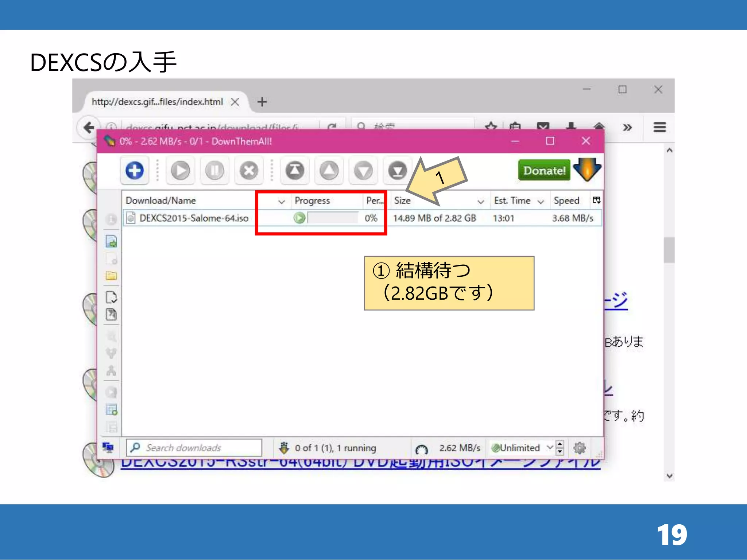The image size is (747, 560).
Task: Click the Move up arrow toolbar icon
Action: pos(329,170)
